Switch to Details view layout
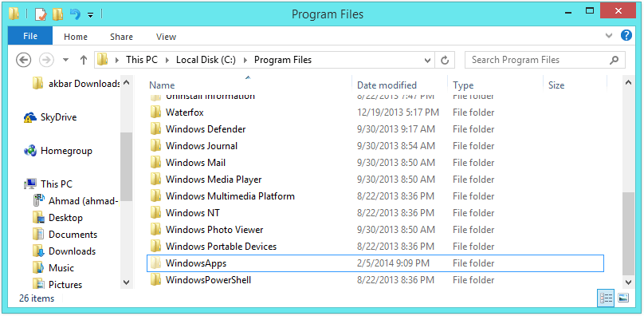 606,298
